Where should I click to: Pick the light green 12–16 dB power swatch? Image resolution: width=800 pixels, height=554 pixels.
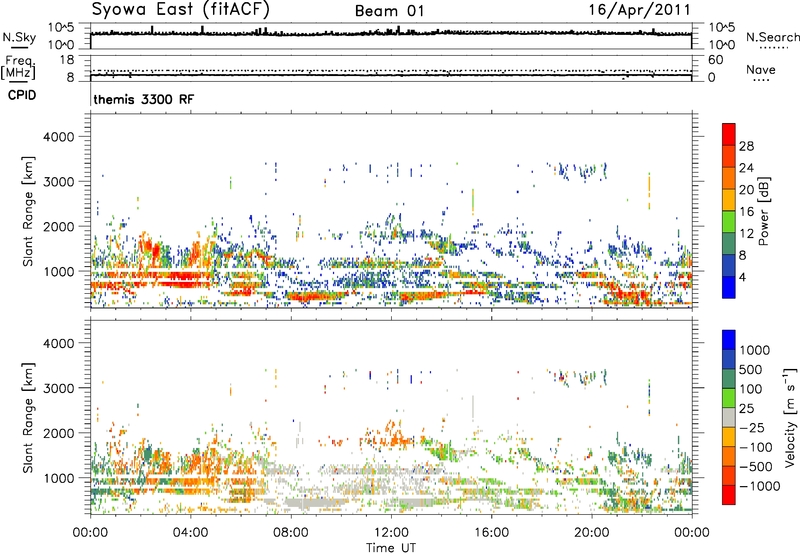pos(729,222)
